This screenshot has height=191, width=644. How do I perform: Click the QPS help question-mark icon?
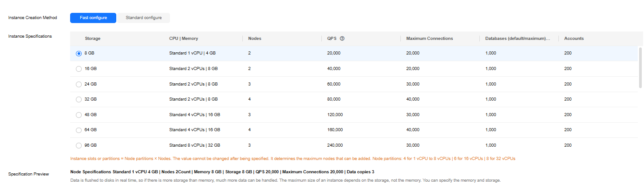tap(342, 39)
